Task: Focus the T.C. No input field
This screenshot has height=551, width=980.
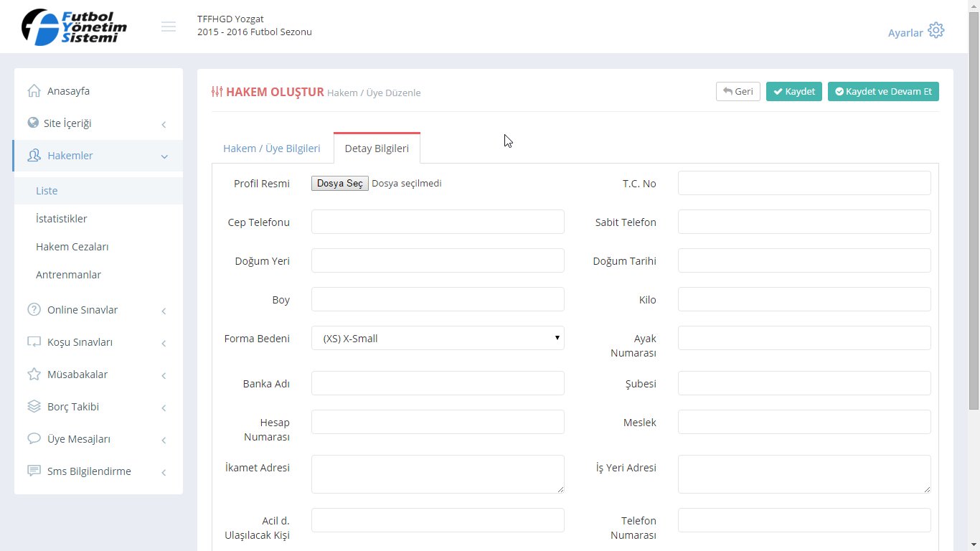Action: [804, 183]
